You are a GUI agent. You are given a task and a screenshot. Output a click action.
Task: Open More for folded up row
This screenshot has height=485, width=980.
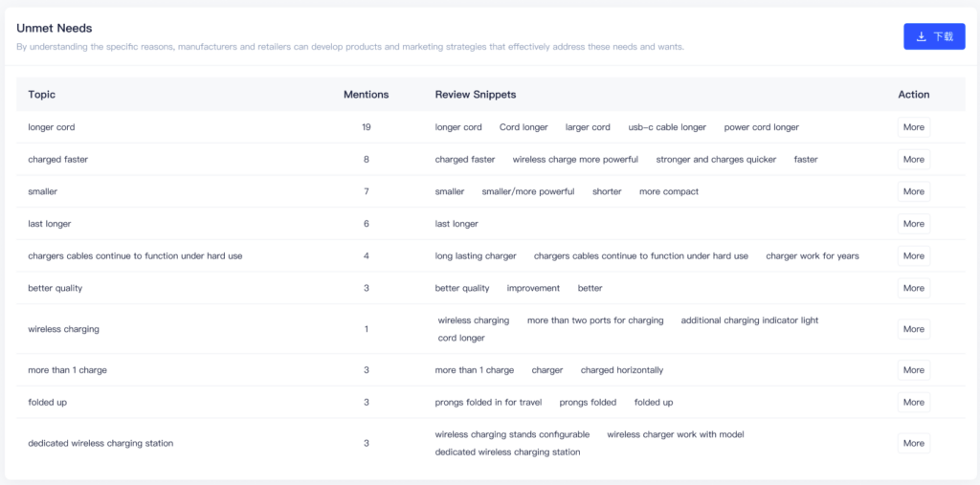914,402
